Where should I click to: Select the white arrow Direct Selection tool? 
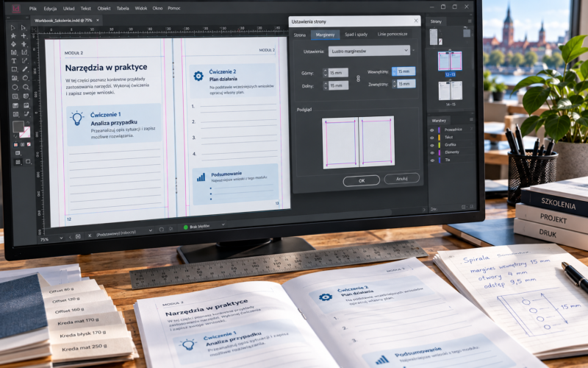24,27
